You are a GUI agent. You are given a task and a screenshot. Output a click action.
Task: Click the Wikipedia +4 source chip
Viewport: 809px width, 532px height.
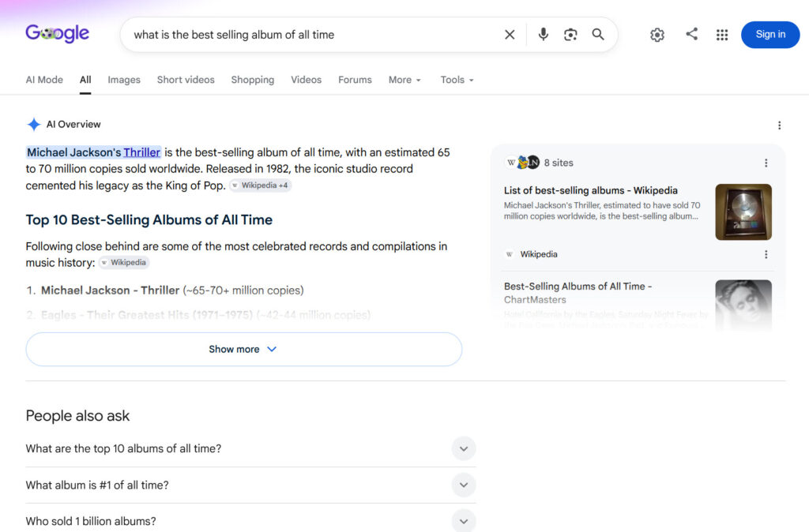pos(261,185)
